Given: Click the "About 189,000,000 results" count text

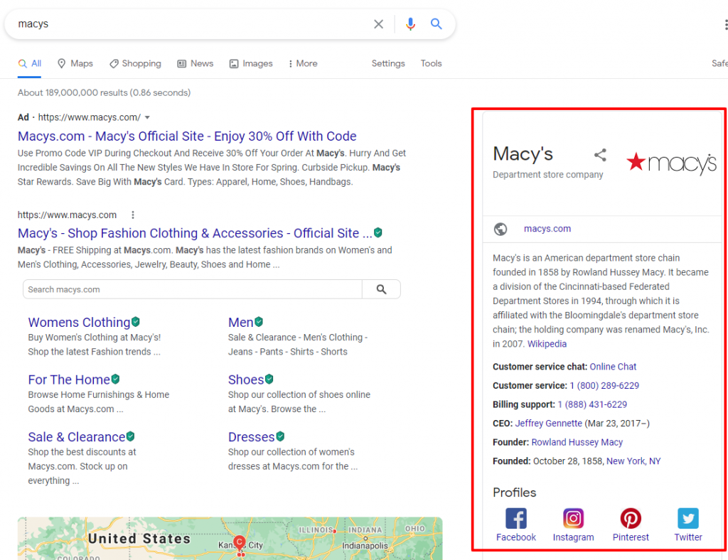Looking at the screenshot, I should (104, 93).
